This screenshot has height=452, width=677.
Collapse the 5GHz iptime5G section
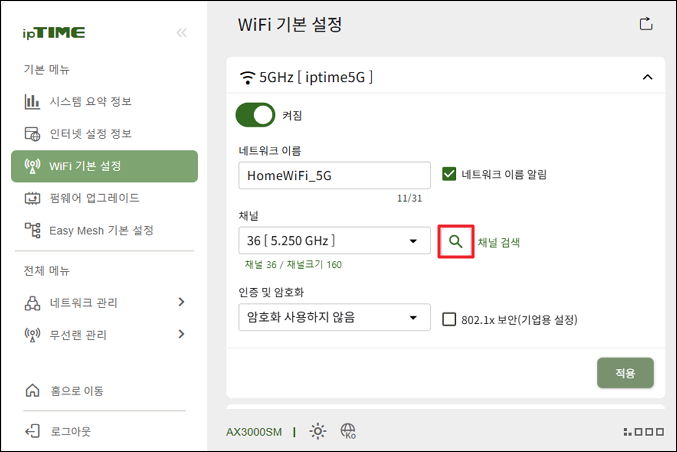click(647, 77)
